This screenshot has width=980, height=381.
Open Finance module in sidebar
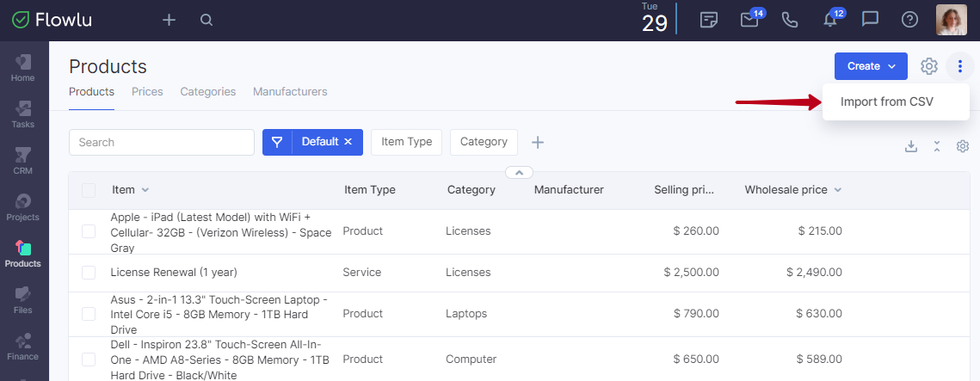pyautogui.click(x=23, y=347)
